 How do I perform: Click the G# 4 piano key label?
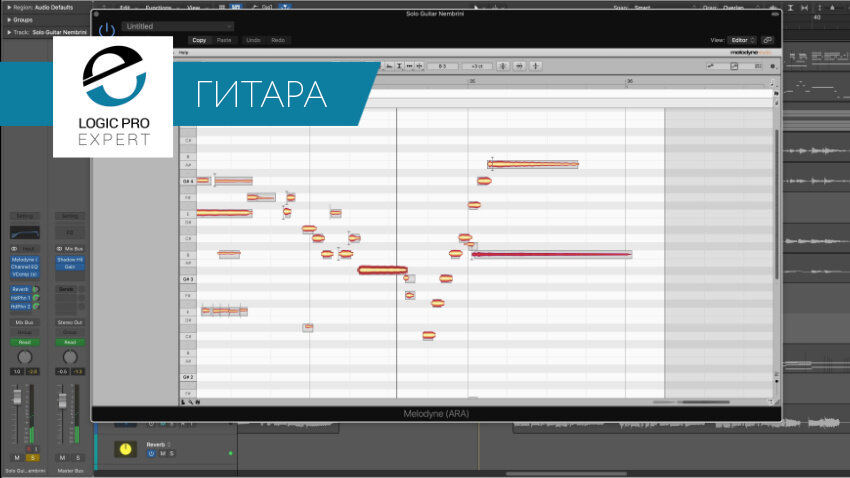pos(188,181)
